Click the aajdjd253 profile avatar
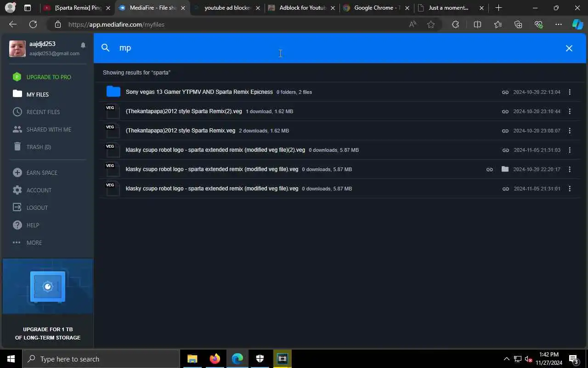Viewport: 588px width, 368px height. click(x=17, y=48)
